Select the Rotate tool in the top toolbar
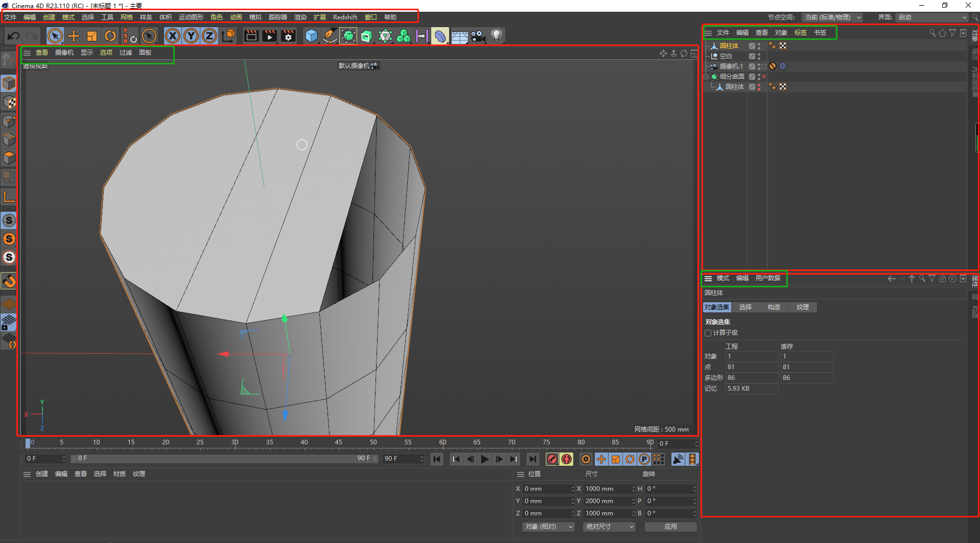980x543 pixels. tap(110, 36)
